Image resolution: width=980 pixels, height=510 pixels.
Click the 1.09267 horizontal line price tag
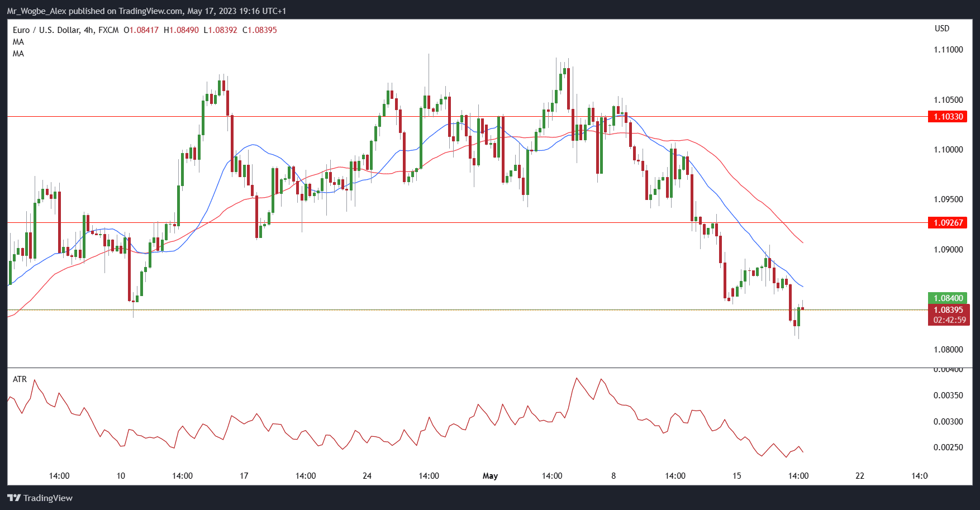[948, 222]
